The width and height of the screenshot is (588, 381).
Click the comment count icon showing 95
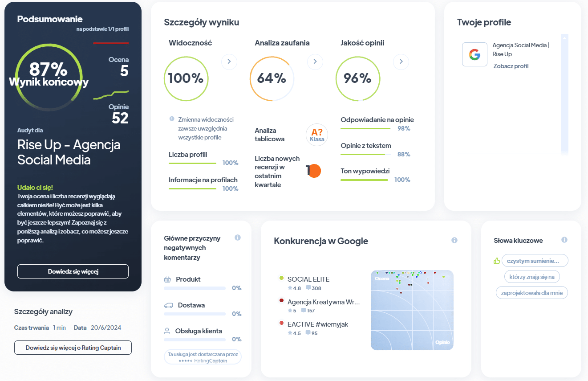click(308, 333)
